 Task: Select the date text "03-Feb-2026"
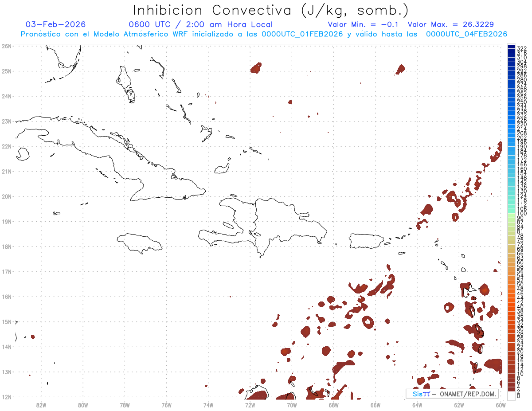pos(56,24)
